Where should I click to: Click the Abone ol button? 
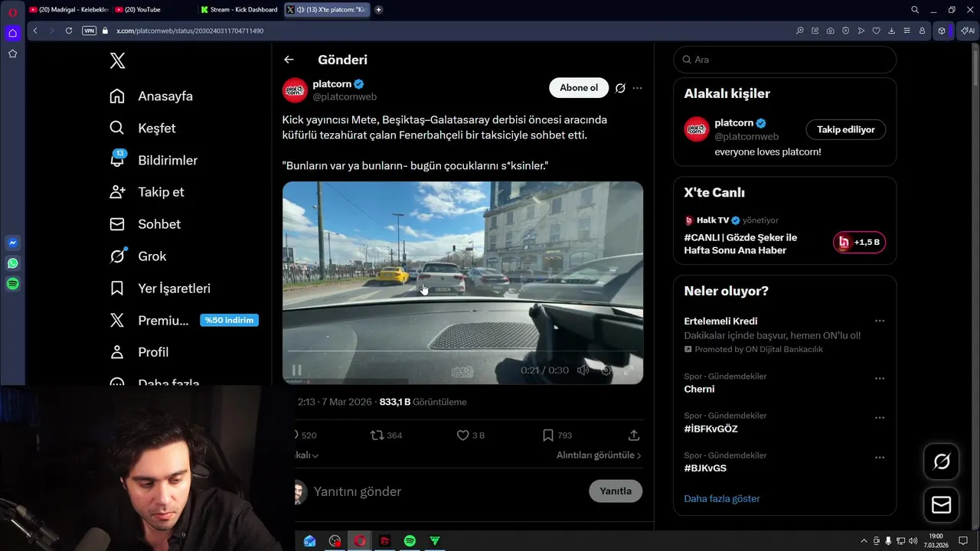click(x=579, y=88)
